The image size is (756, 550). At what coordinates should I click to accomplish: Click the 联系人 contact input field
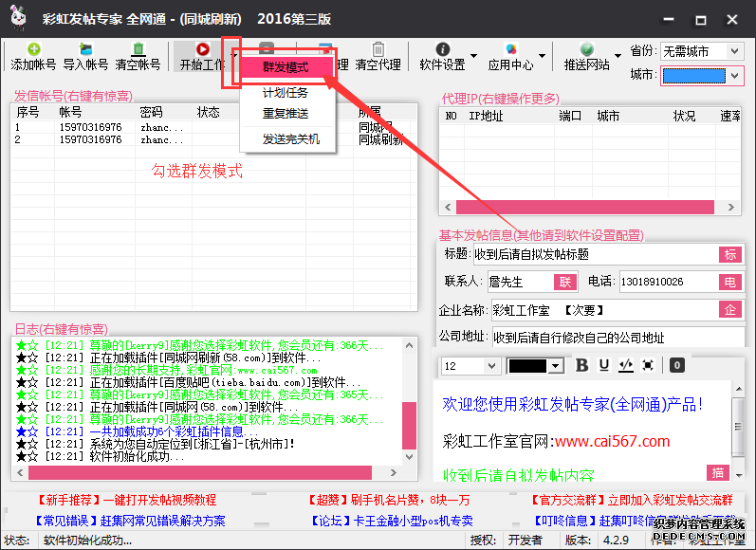click(x=521, y=282)
